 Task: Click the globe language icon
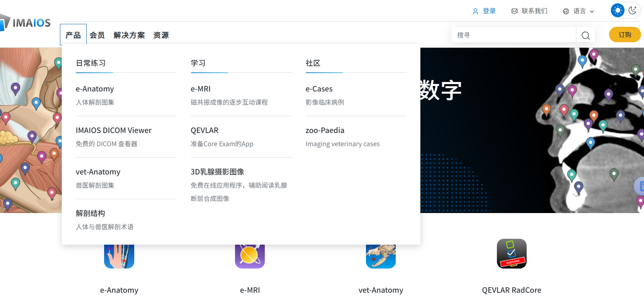566,11
